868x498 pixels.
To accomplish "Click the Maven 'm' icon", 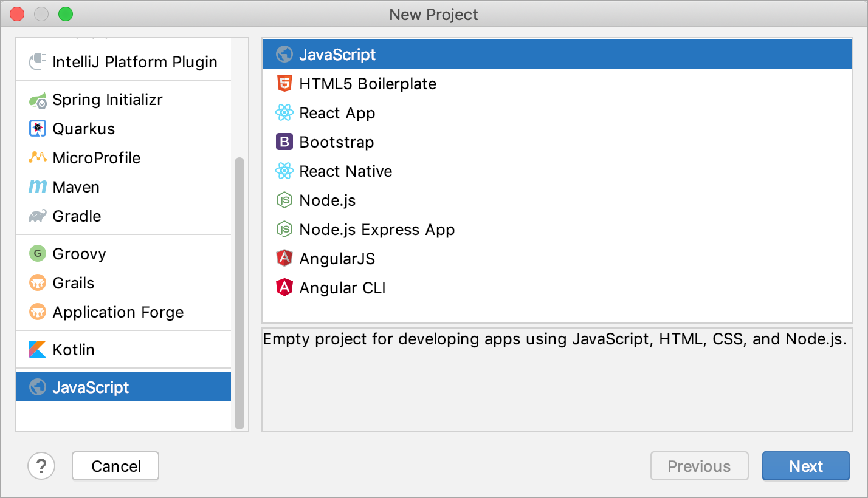I will point(38,187).
